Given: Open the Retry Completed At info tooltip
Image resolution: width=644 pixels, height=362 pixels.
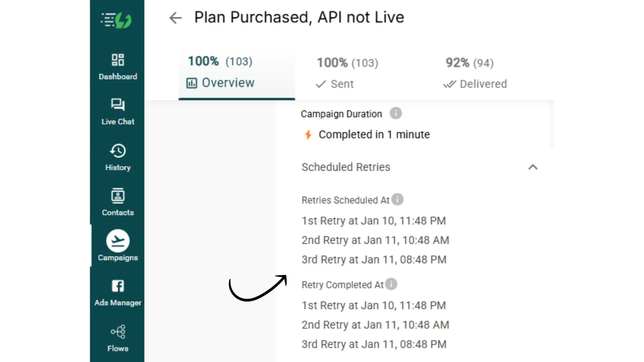Looking at the screenshot, I should click(x=391, y=284).
